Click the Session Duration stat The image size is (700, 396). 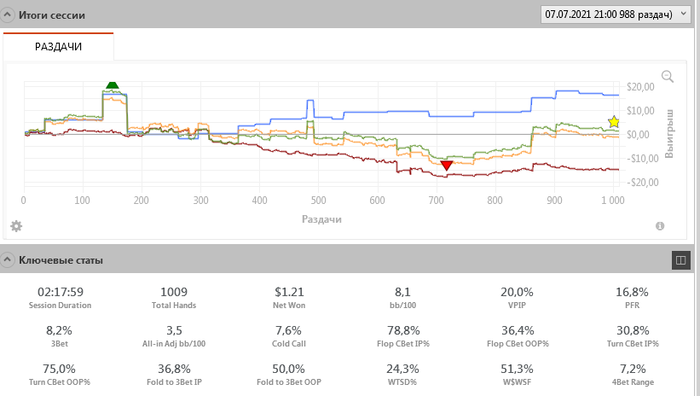[60, 298]
